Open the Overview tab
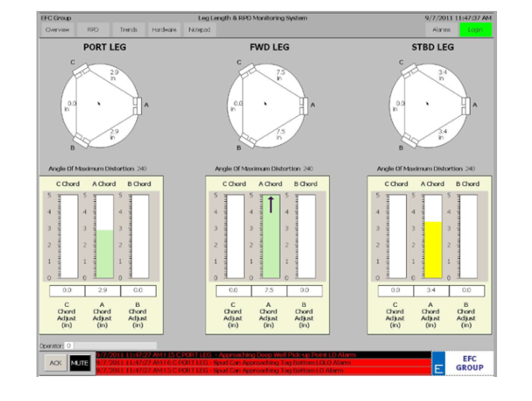 point(58,30)
